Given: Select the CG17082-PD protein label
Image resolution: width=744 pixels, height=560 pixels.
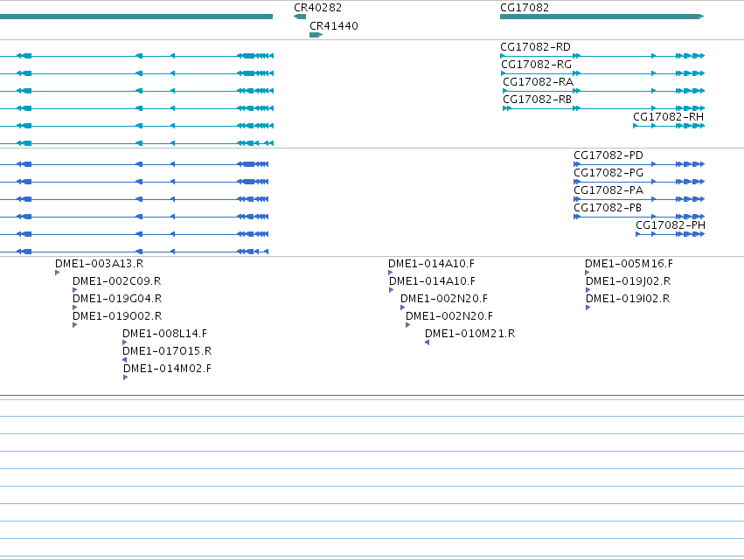Looking at the screenshot, I should point(608,156).
